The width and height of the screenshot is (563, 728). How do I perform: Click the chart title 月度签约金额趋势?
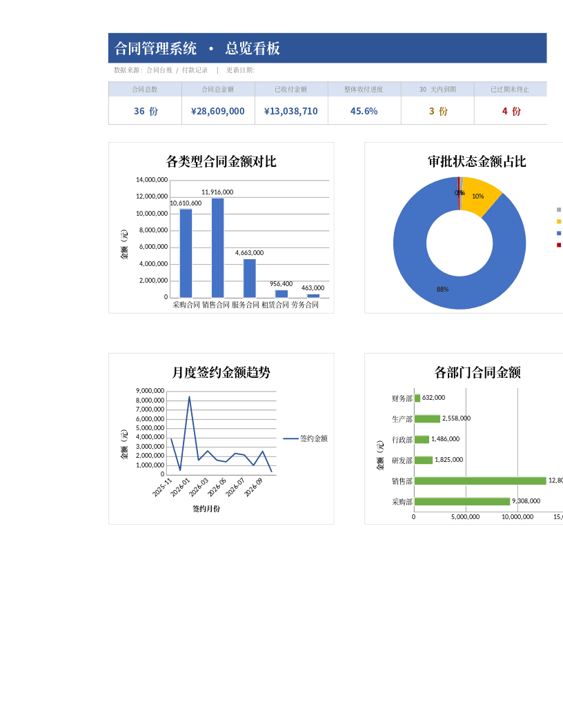tap(221, 372)
